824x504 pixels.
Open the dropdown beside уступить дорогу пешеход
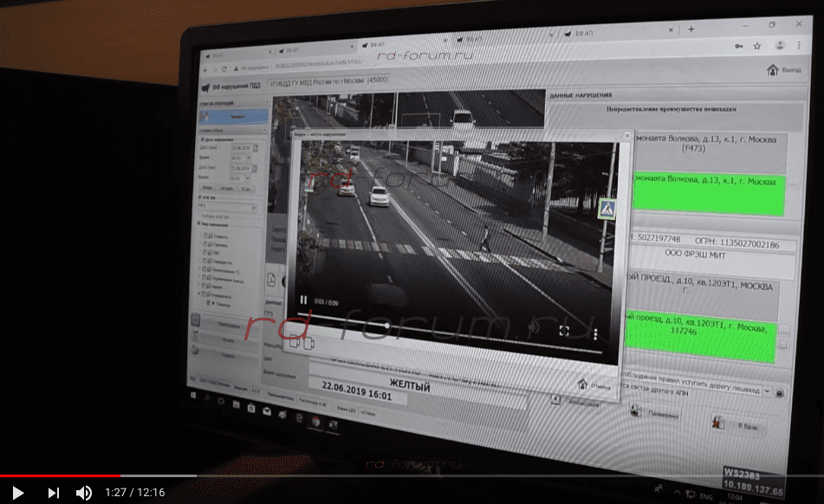coord(767,391)
